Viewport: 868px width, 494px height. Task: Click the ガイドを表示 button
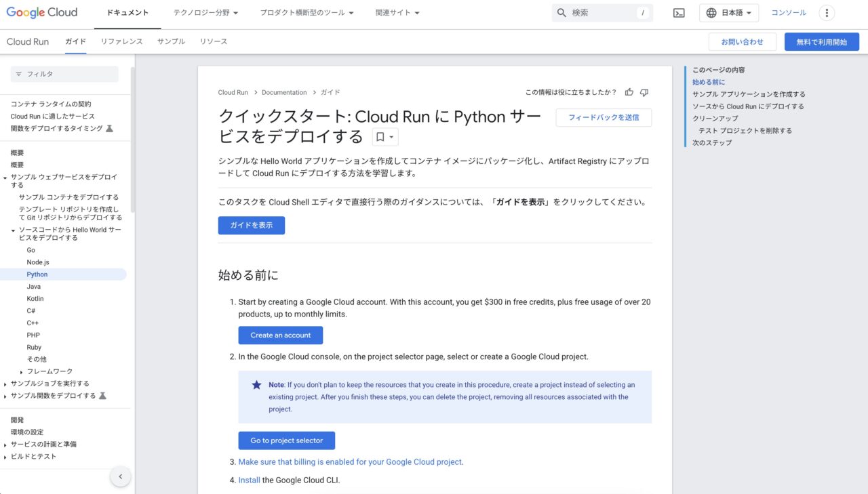252,225
